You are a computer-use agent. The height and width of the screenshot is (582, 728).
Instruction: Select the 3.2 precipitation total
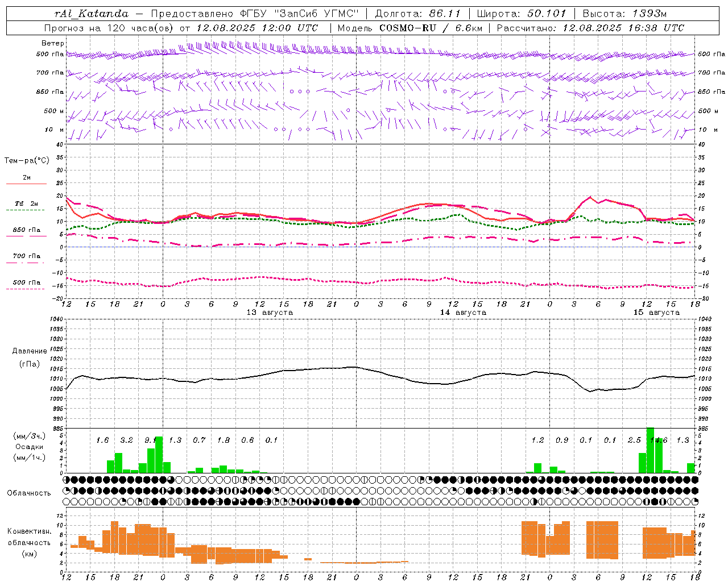point(126,440)
